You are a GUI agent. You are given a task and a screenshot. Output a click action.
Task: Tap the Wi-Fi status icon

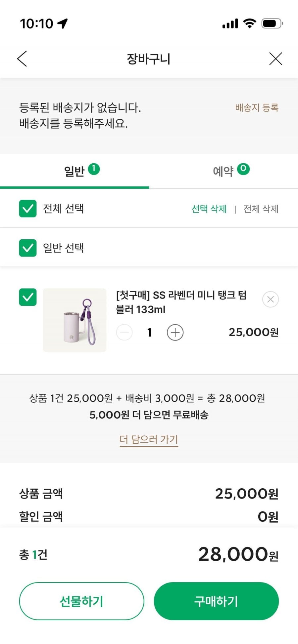click(x=249, y=23)
